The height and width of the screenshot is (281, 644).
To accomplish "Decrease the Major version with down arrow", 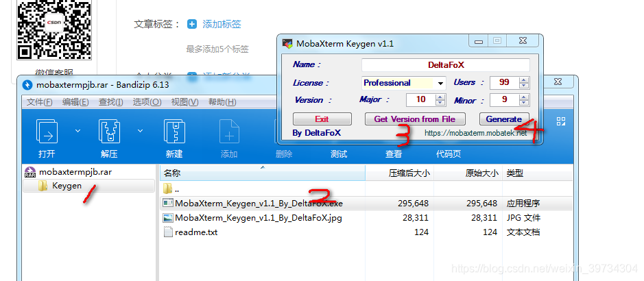I will [x=440, y=103].
